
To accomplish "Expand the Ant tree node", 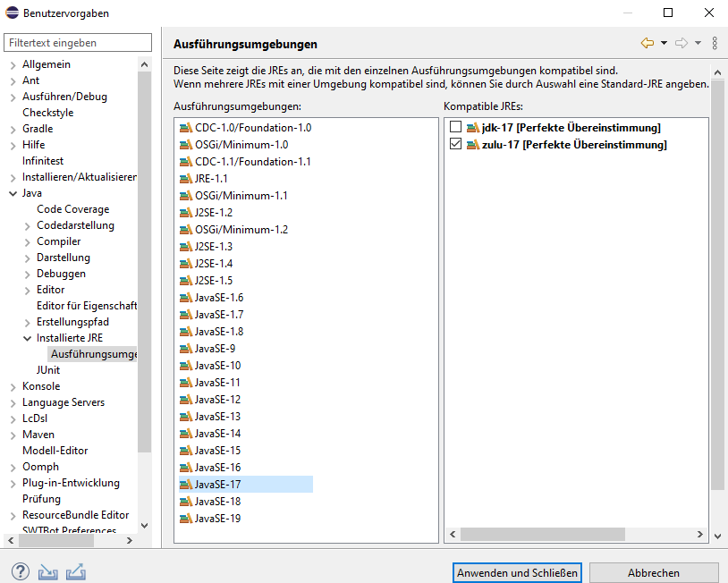I will (13, 81).
